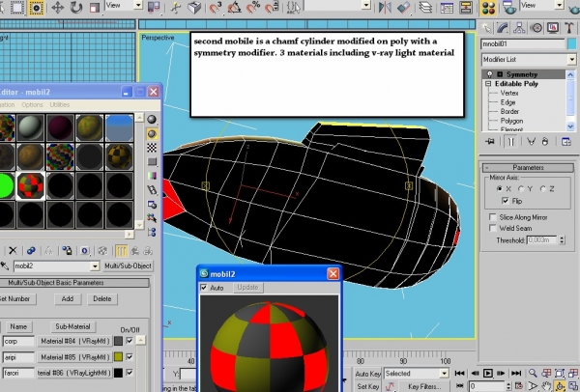
Task: Toggle Backlight icon in Material Editor
Action: tap(152, 134)
